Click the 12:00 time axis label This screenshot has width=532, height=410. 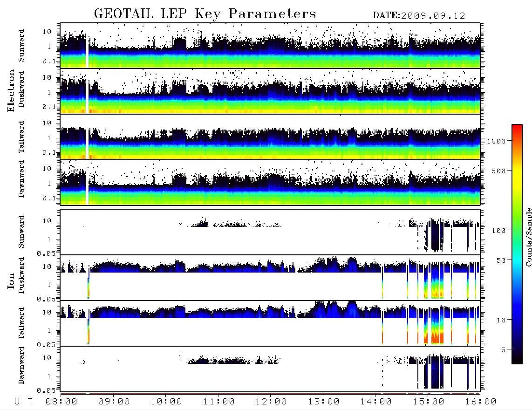tap(271, 402)
